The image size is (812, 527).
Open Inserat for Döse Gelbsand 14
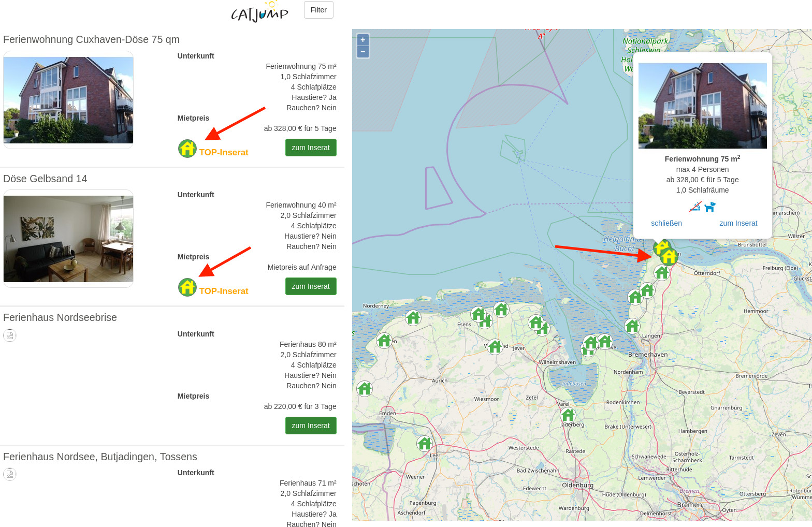click(311, 286)
